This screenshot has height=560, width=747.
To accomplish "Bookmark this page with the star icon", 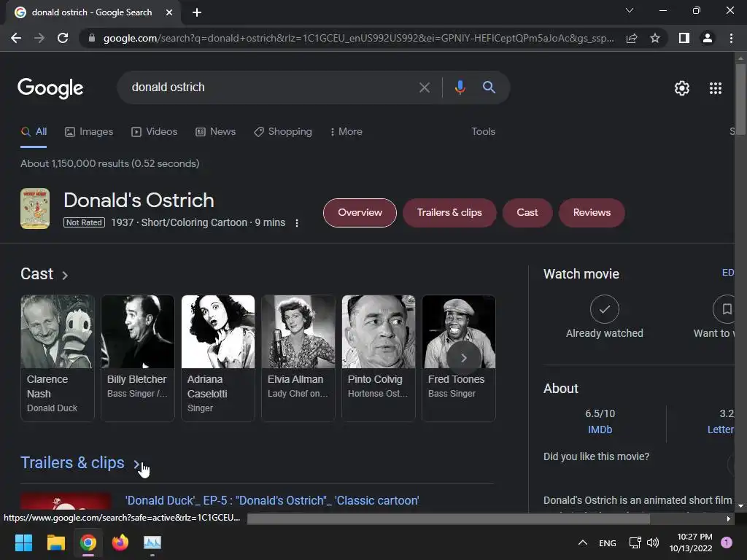I will 655,38.
